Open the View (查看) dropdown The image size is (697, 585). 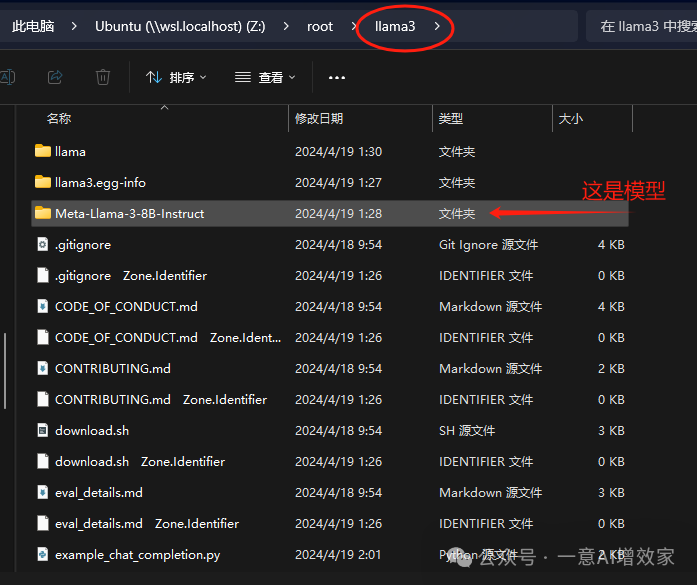tap(265, 77)
